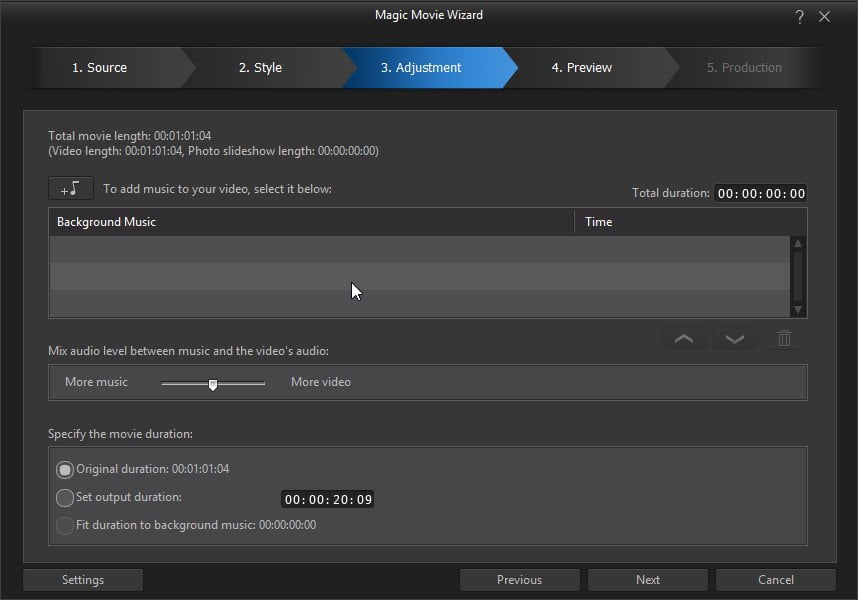Go to the 2. Style step
The height and width of the screenshot is (600, 858).
click(260, 68)
